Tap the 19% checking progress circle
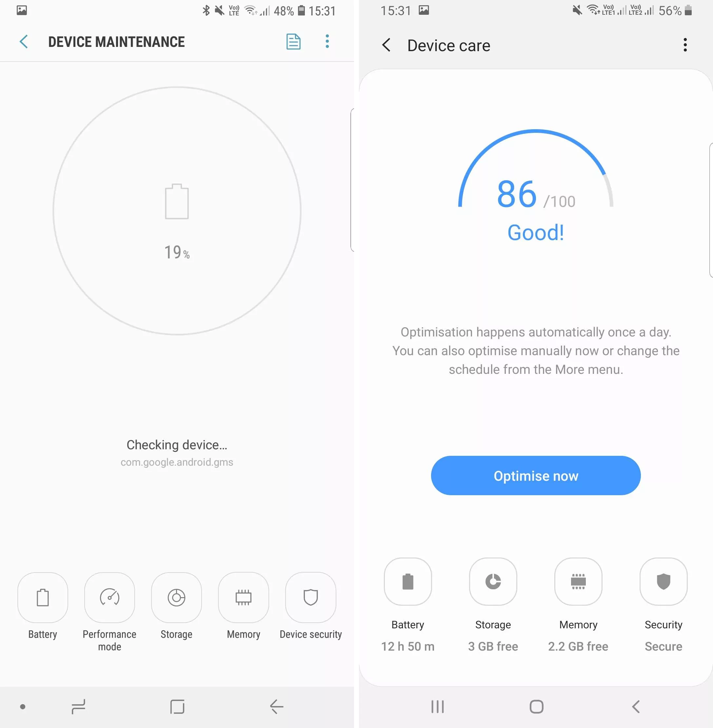713x728 pixels. (x=177, y=211)
